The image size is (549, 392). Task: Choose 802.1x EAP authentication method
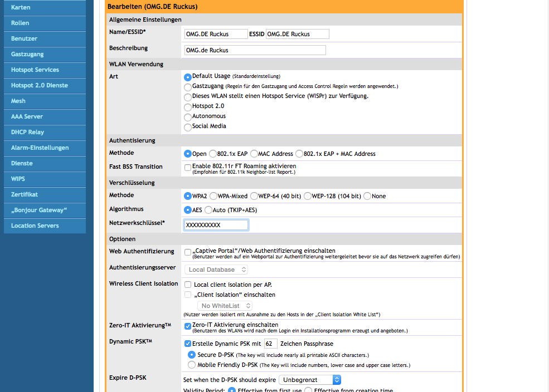[x=213, y=154]
